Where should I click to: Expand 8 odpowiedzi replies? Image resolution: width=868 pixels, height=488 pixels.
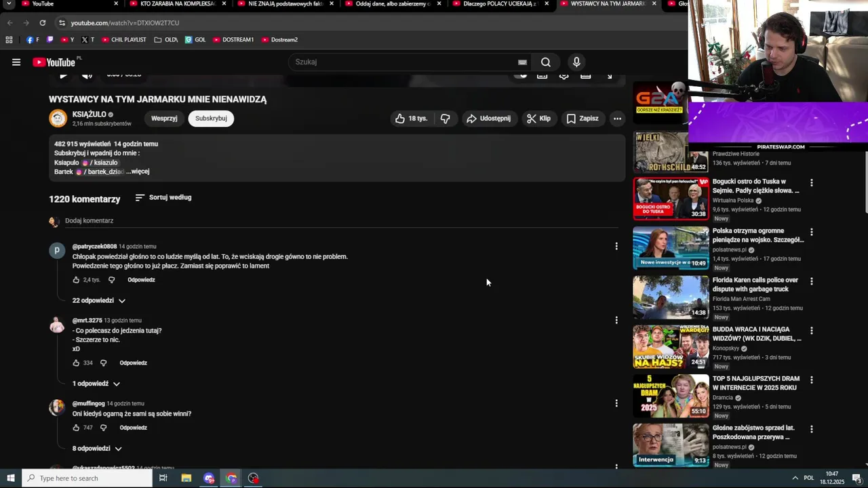click(98, 449)
